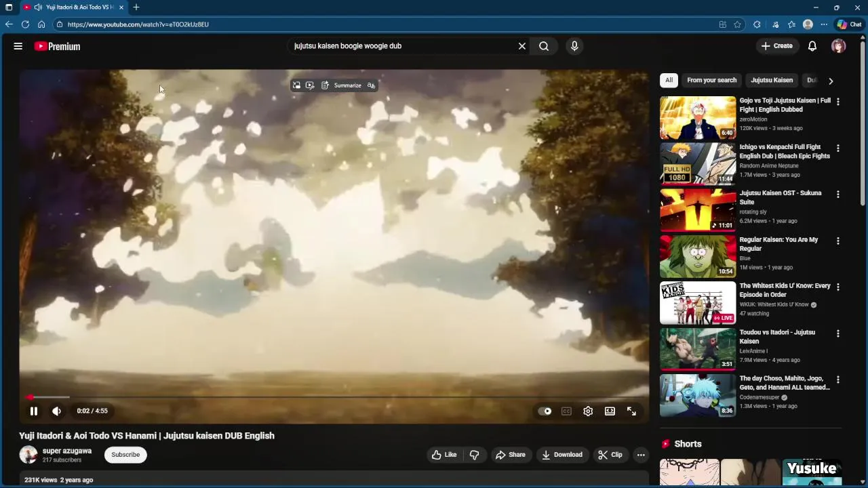Open Whitest Kids U' Know live stream
This screenshot has height=488, width=868.
[698, 303]
